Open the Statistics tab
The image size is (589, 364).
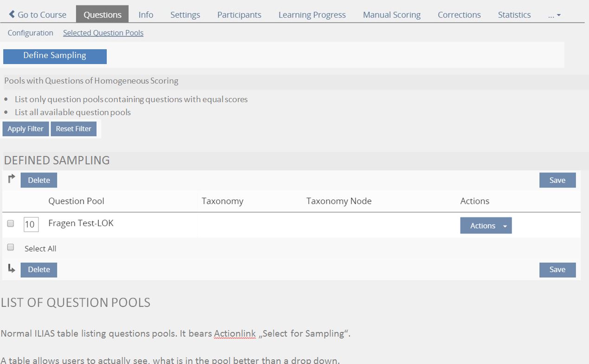(x=514, y=14)
